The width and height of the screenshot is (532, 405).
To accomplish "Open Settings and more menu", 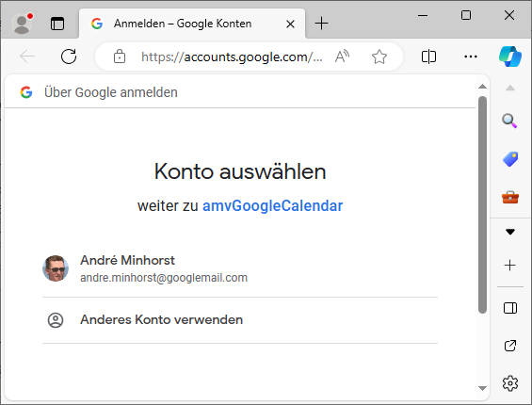I will click(470, 57).
